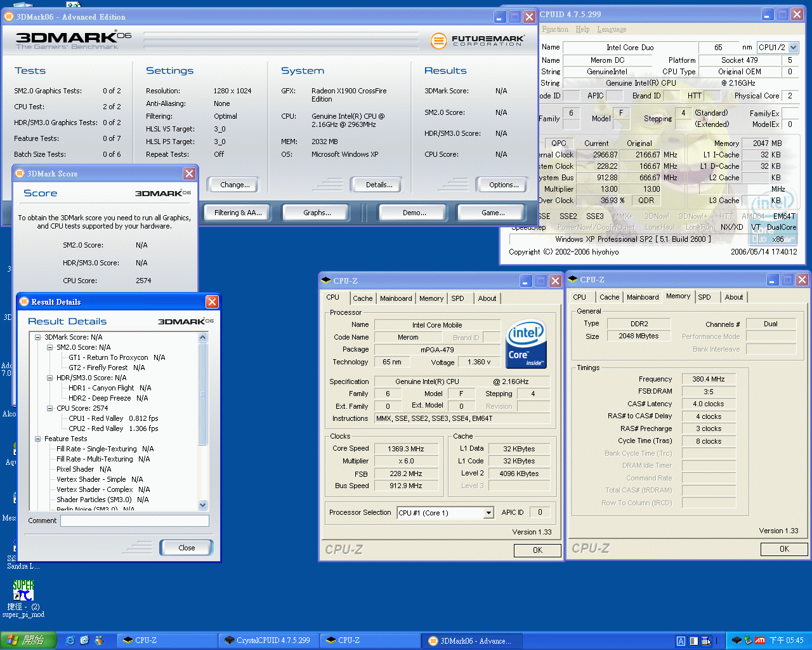Close the Result Details dialog via Close button

(x=187, y=548)
